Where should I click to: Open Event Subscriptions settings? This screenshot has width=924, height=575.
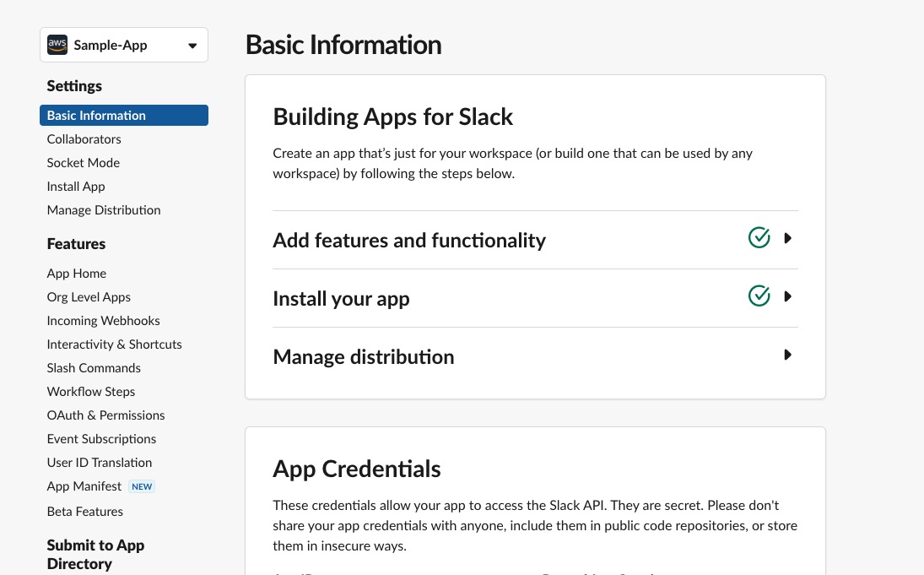pyautogui.click(x=101, y=439)
